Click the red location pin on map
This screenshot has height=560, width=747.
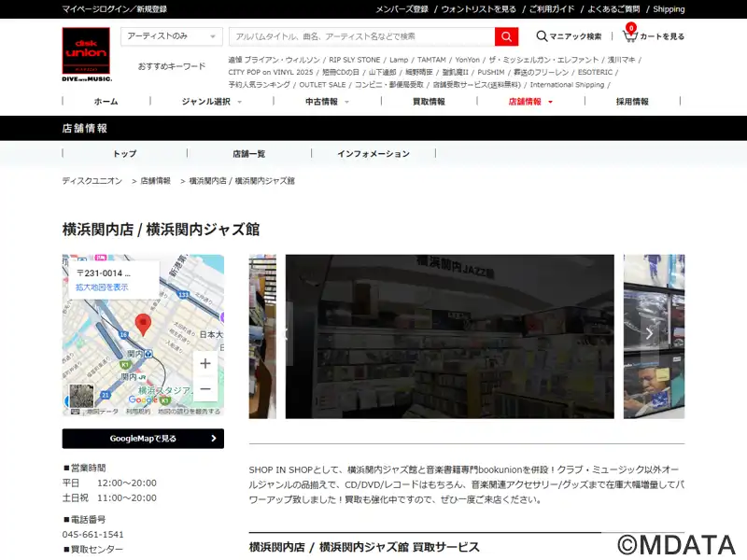(143, 325)
